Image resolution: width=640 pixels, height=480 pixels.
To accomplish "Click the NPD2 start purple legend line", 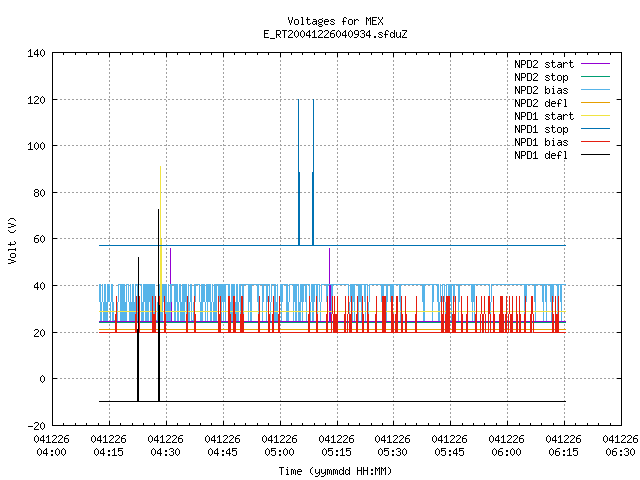I will [x=595, y=64].
